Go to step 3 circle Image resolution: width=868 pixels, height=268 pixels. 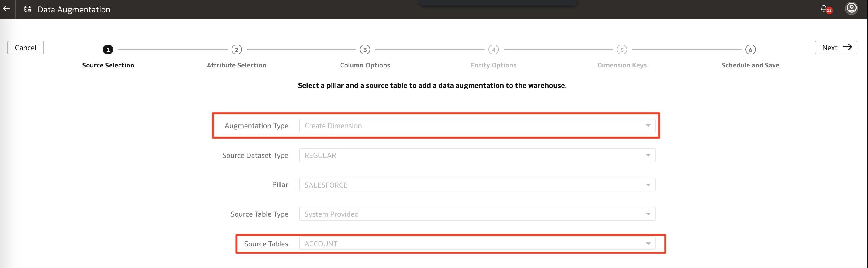(365, 50)
